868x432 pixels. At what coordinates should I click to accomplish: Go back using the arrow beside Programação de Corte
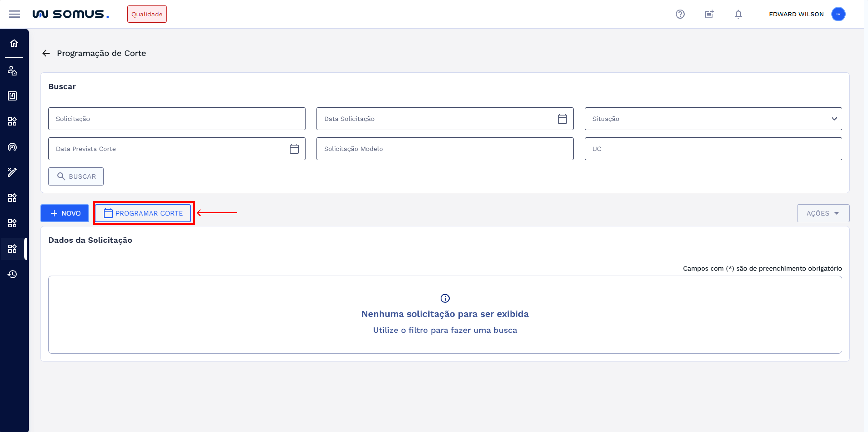[46, 53]
